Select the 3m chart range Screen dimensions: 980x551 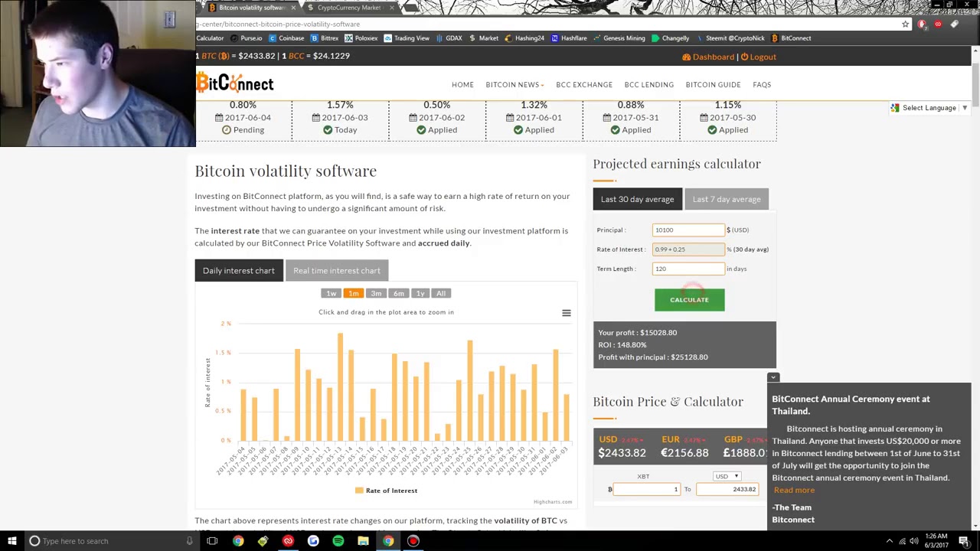[376, 293]
